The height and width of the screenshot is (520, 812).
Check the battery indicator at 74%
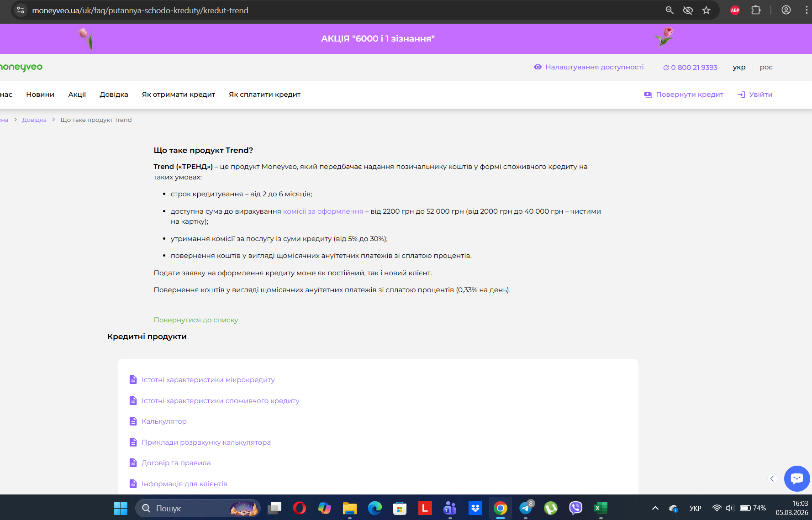point(753,508)
